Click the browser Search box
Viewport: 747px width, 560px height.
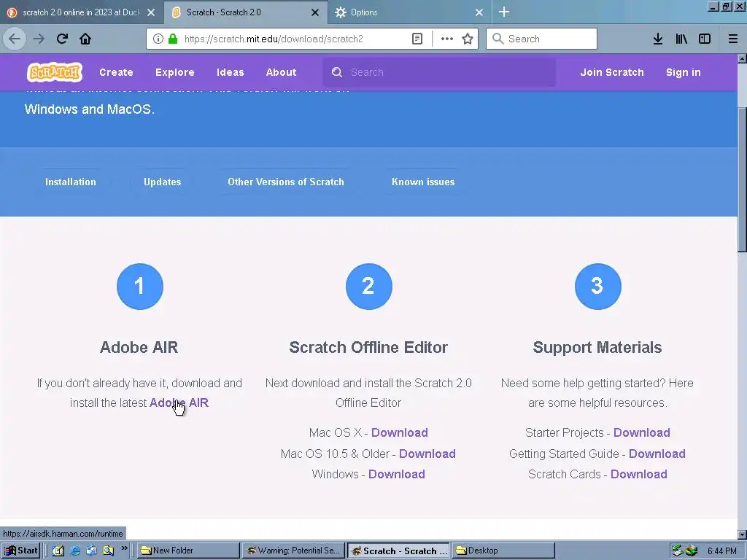click(541, 39)
